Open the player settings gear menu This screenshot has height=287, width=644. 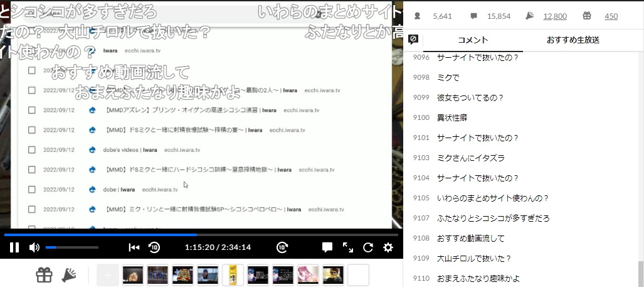tap(388, 247)
